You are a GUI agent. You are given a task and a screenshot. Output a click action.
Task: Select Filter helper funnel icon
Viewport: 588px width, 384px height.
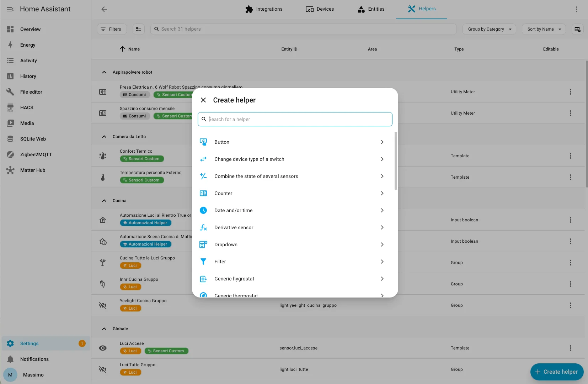coord(203,262)
